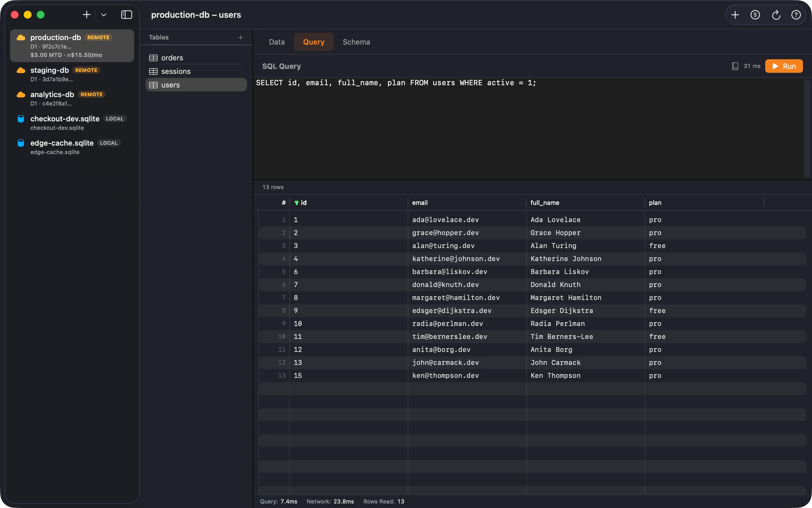Click checkout-dev.sqlite database cylinder icon
The height and width of the screenshot is (508, 812).
21,119
